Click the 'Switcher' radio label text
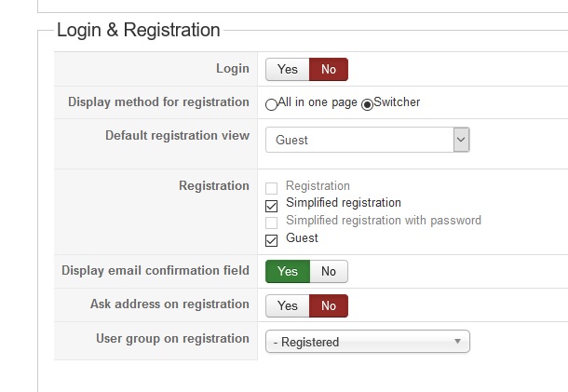 tap(397, 102)
